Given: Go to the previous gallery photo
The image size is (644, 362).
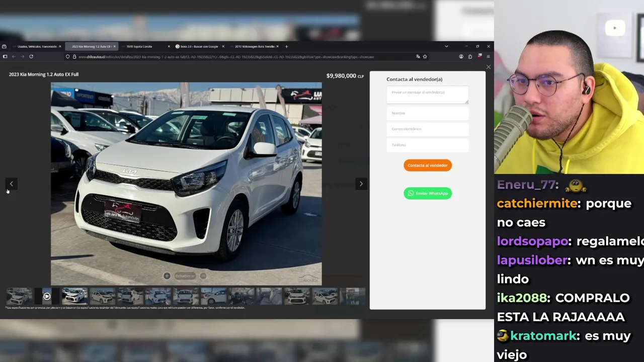Looking at the screenshot, I should (x=12, y=184).
